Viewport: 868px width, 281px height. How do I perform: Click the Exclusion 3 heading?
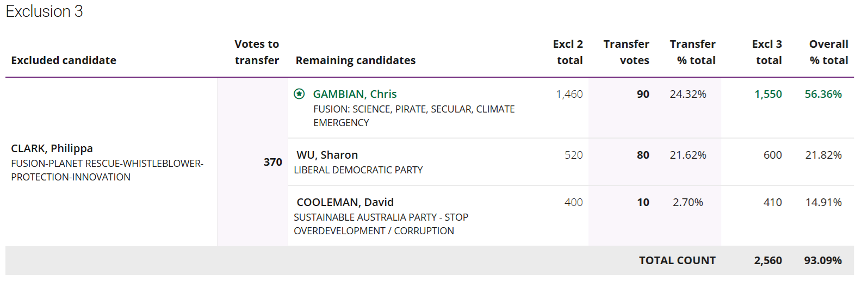click(x=44, y=11)
